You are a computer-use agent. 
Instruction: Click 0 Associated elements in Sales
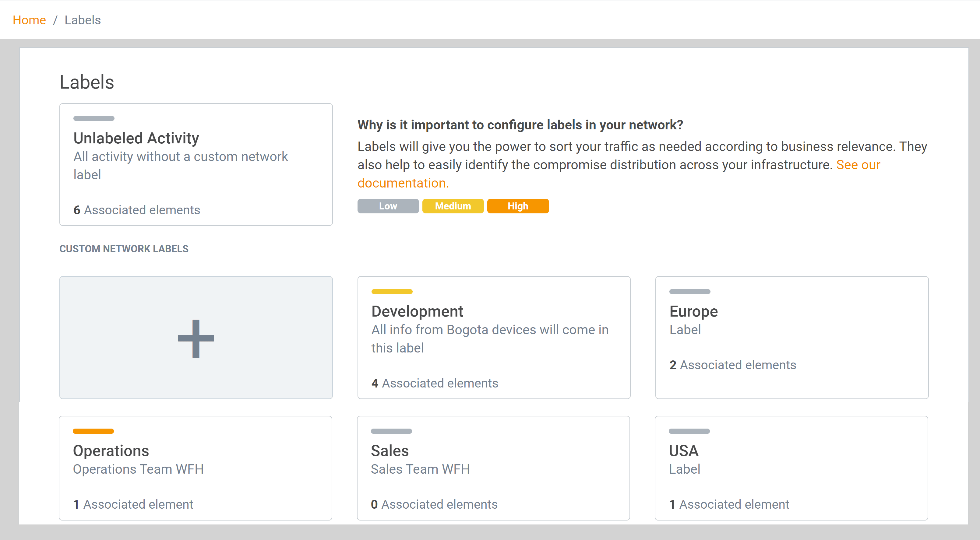[x=434, y=504]
